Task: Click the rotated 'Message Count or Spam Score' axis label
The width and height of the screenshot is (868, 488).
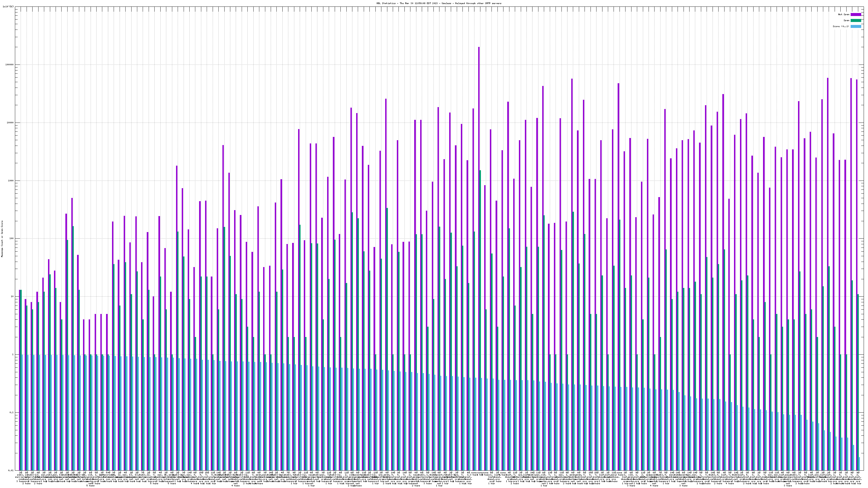Action: [x=2, y=239]
